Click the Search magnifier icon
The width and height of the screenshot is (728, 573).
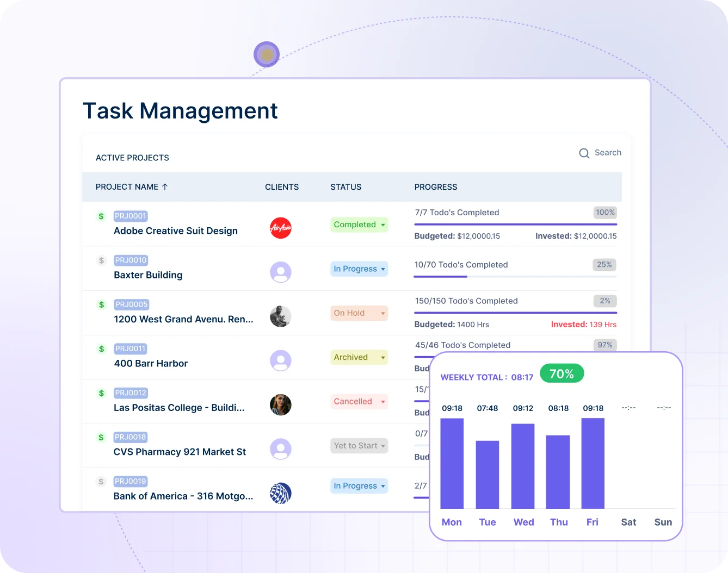pyautogui.click(x=584, y=153)
